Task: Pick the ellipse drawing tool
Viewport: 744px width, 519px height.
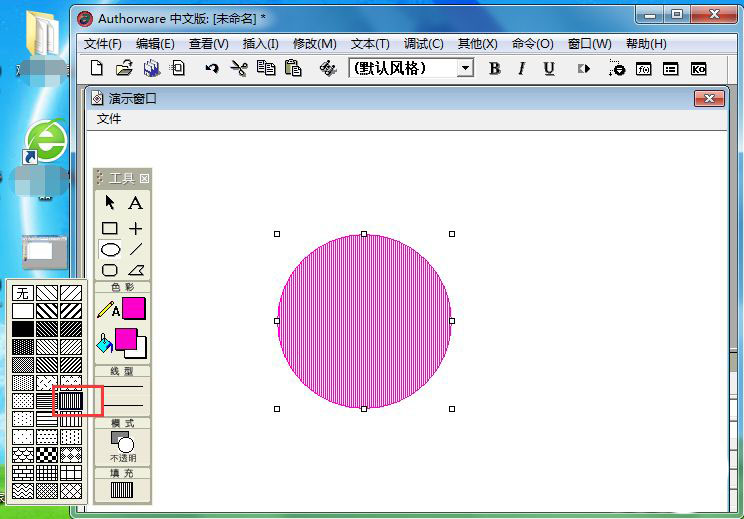Action: tap(110, 249)
